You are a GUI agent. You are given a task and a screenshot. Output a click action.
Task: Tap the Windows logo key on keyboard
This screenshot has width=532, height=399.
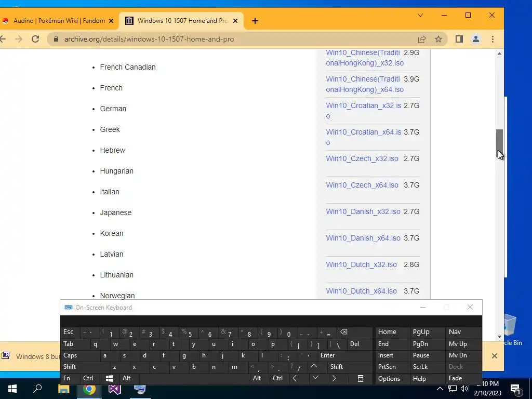(109, 378)
